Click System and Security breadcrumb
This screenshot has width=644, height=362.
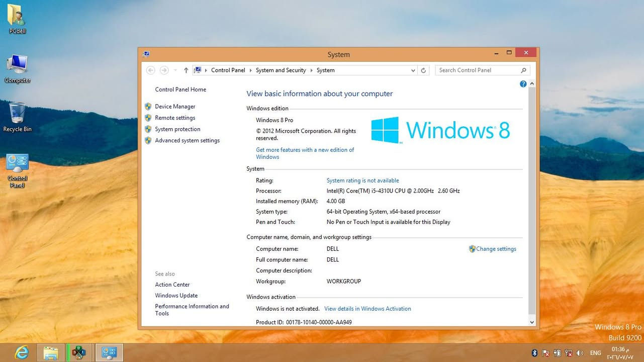[281, 70]
